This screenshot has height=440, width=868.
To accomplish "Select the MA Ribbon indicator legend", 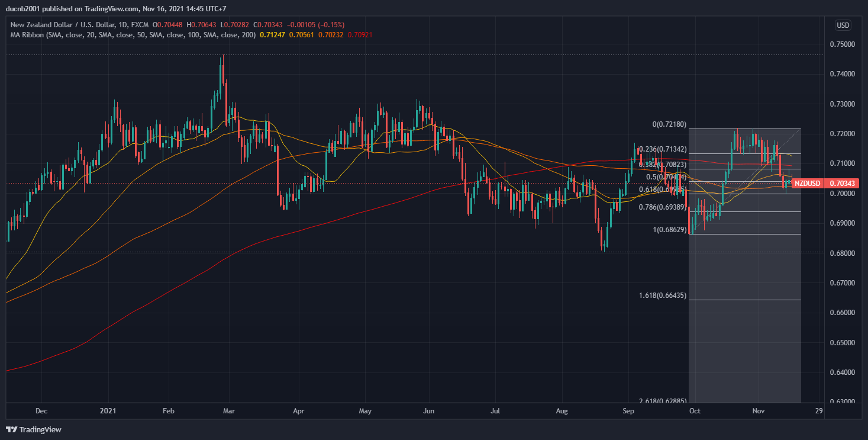I will [134, 35].
